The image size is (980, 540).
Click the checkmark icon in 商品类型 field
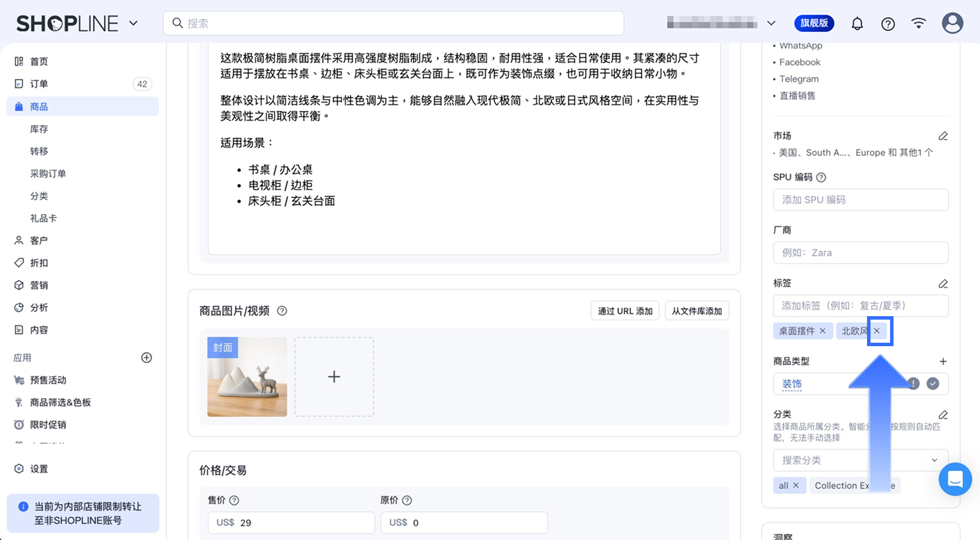(x=933, y=384)
